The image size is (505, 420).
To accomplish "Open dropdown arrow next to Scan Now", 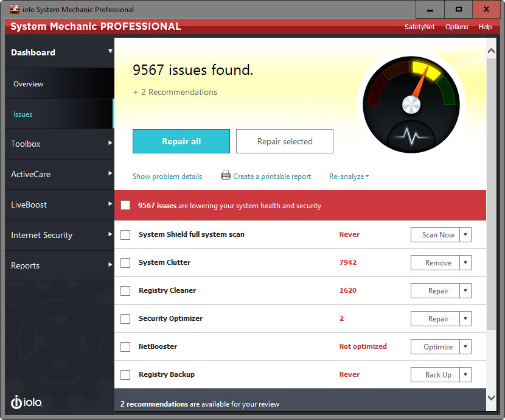I will (465, 235).
